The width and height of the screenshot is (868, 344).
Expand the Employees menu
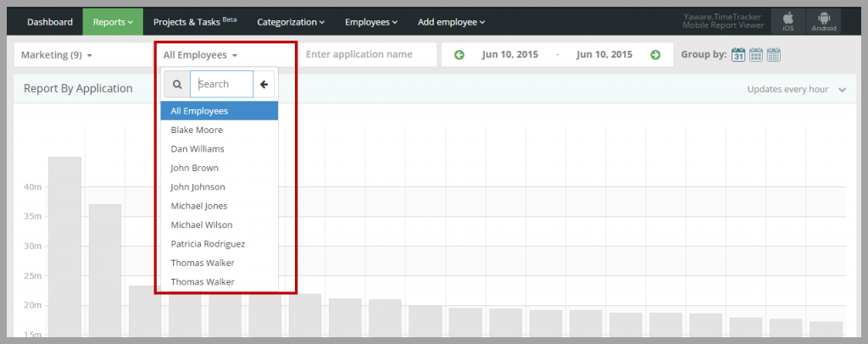click(371, 22)
